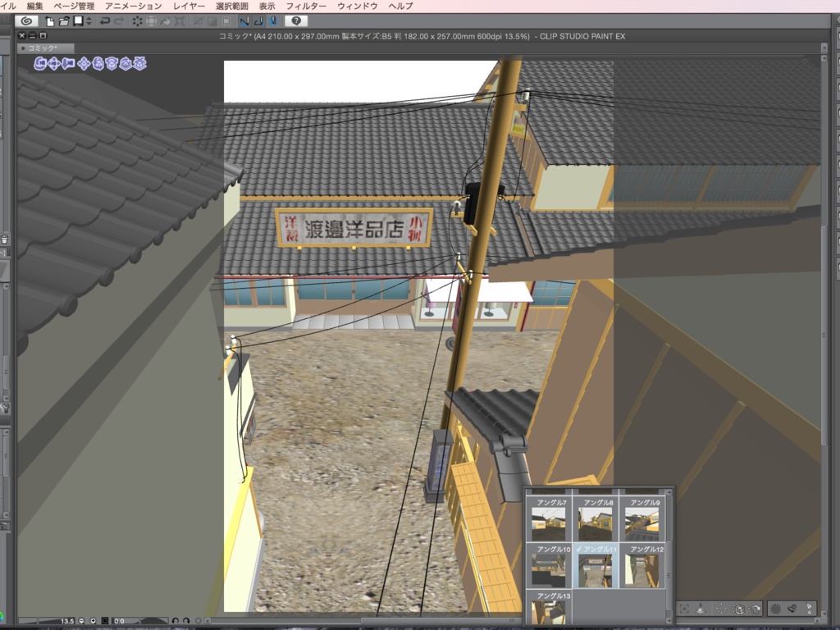Click the minus button to zoom out the canvas
The image size is (840, 630).
pyautogui.click(x=81, y=620)
